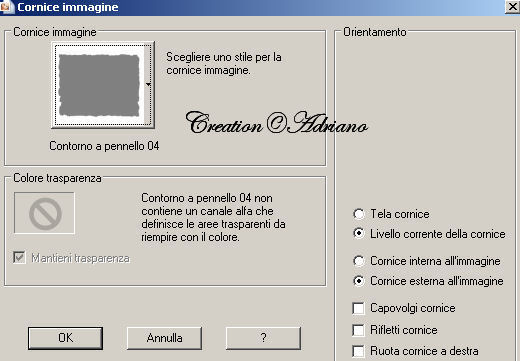Enable the Rifletti cornice checkbox
The image size is (520, 361).
coord(358,330)
